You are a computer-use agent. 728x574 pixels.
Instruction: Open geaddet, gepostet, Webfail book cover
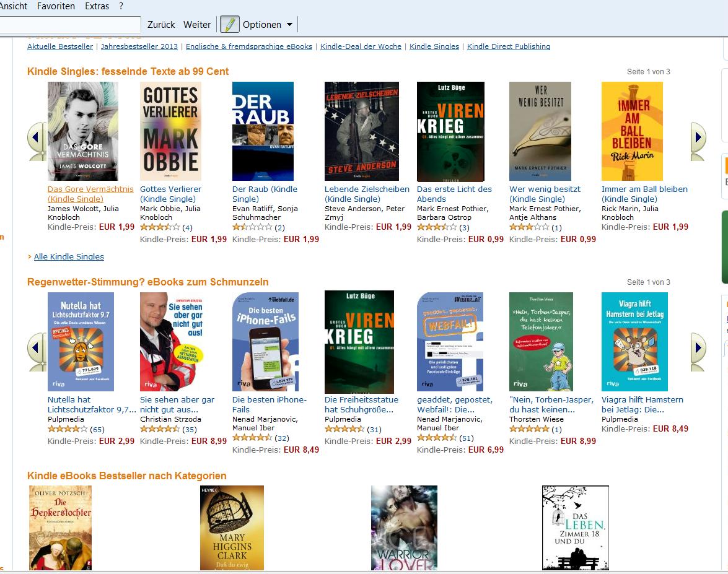(x=450, y=342)
